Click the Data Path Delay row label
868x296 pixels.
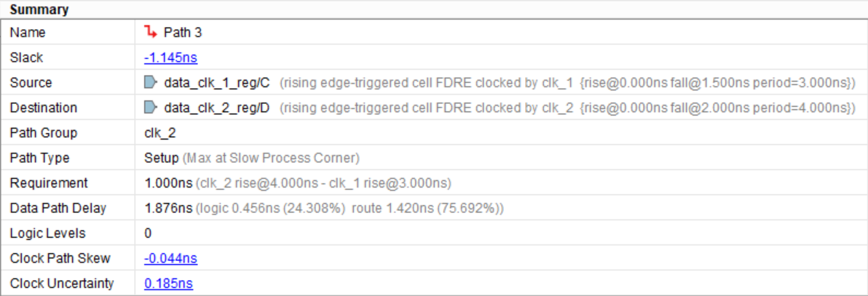[58, 208]
